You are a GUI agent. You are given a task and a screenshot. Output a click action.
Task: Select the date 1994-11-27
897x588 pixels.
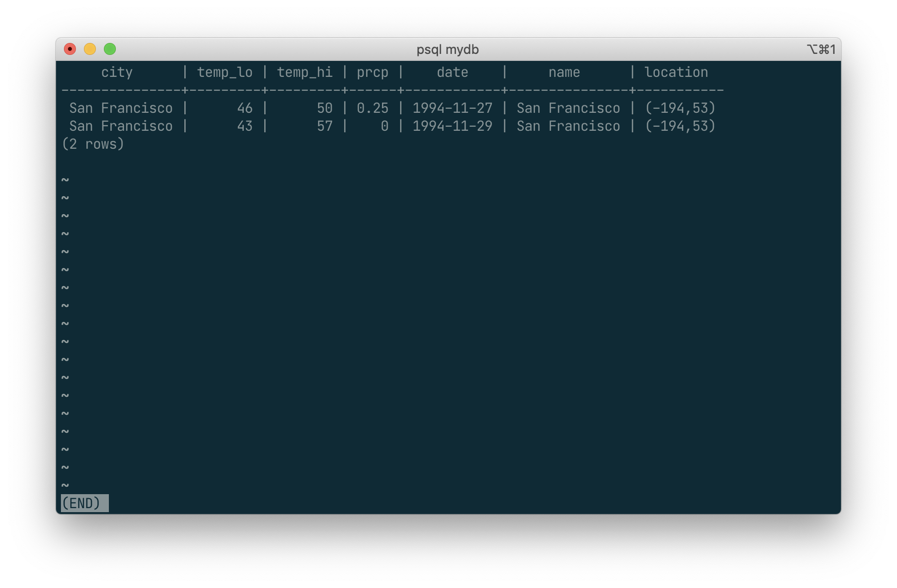(x=452, y=108)
